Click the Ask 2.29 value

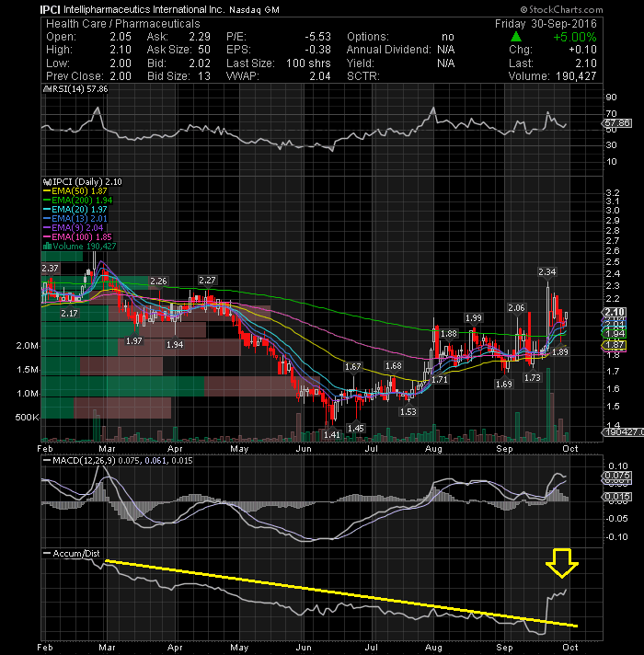[x=200, y=37]
